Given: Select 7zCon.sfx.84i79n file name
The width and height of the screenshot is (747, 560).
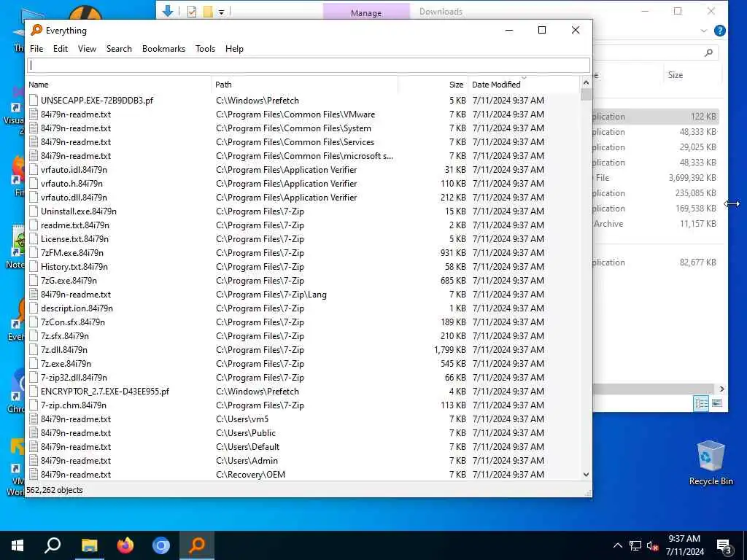Looking at the screenshot, I should (72, 322).
